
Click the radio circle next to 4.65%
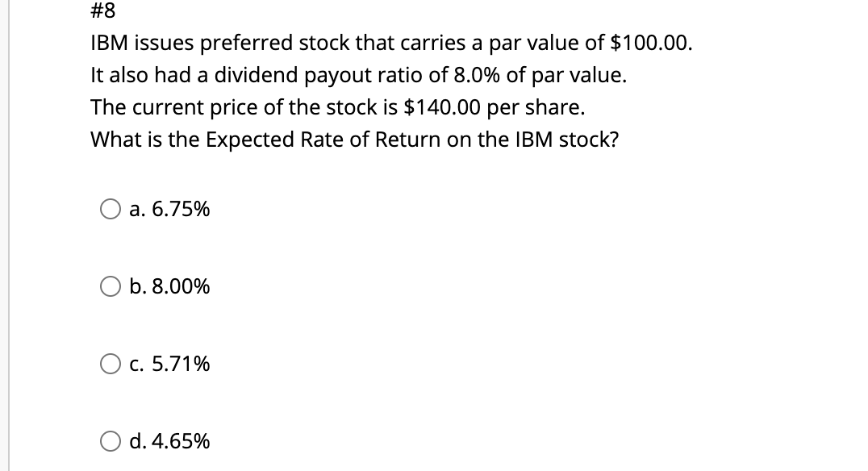tap(111, 442)
